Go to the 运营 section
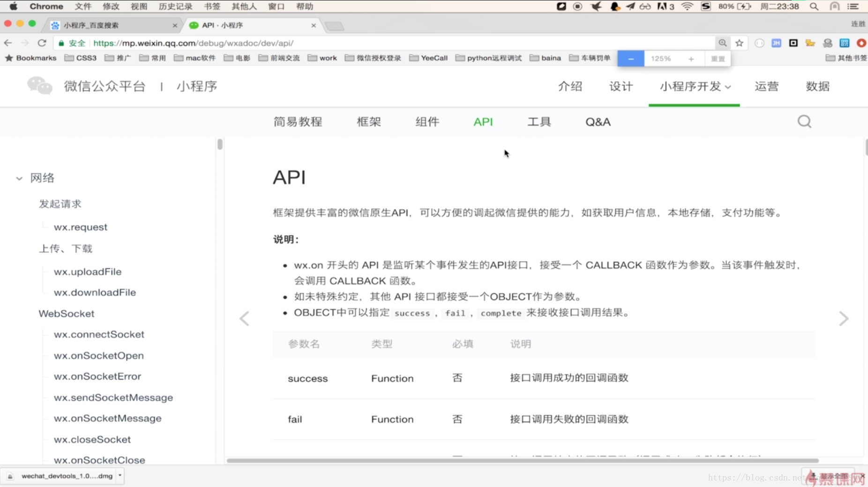Screen dimensions: 868x487 [767, 86]
